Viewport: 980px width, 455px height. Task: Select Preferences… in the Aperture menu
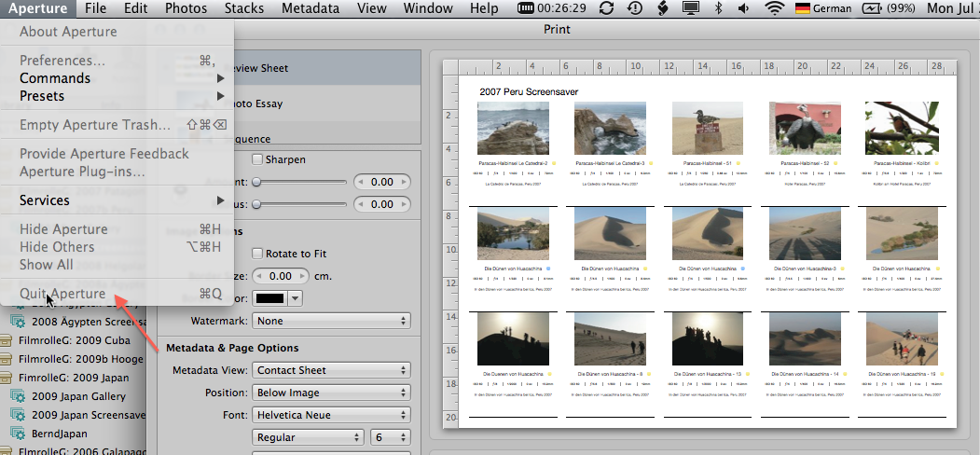62,61
